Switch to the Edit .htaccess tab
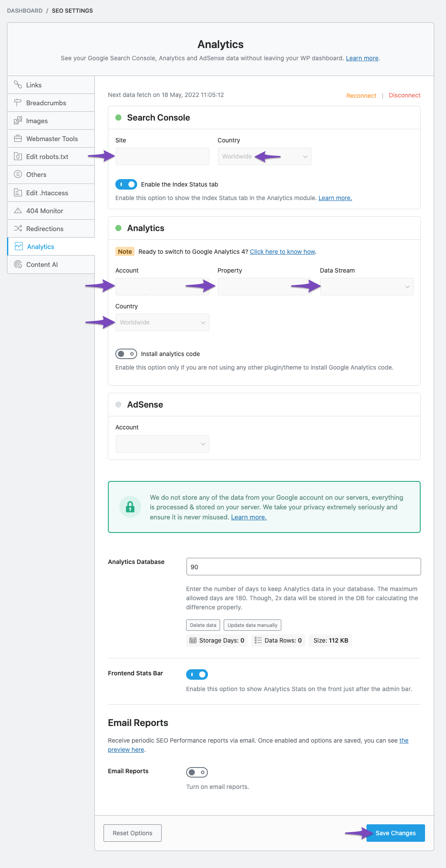This screenshot has width=446, height=868. click(47, 193)
